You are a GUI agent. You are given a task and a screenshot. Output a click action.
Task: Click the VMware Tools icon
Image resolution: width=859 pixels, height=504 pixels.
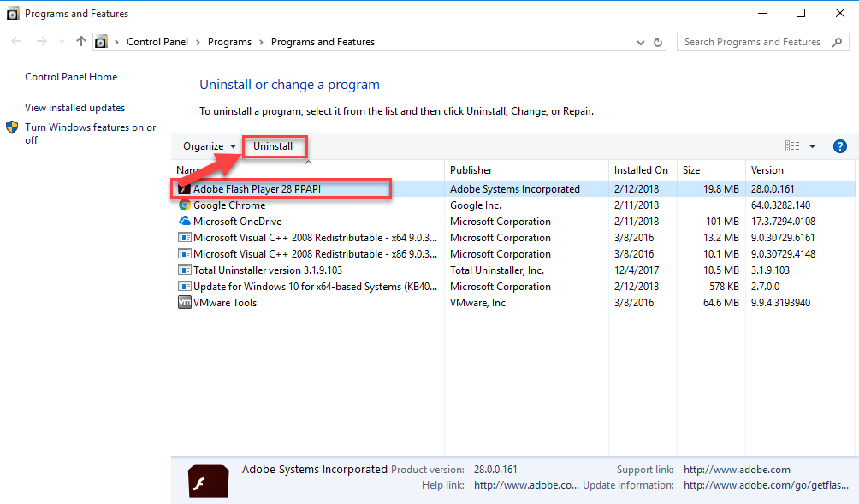[x=185, y=302]
